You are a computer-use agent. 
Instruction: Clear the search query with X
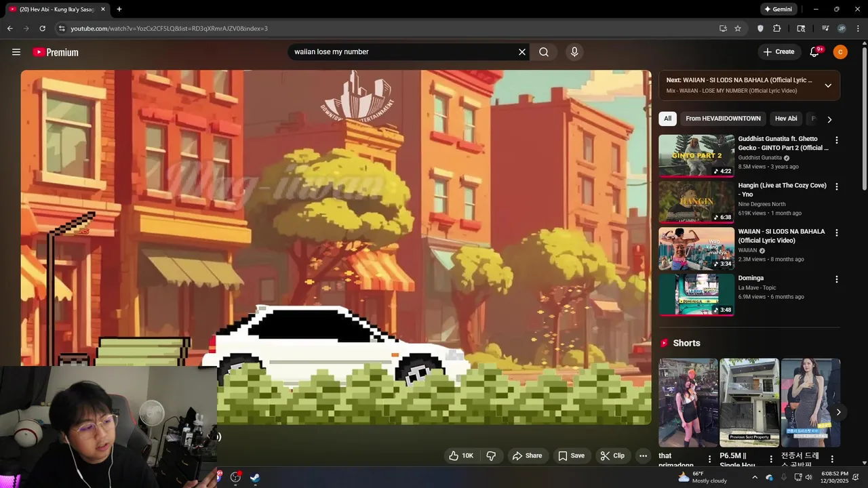click(x=522, y=52)
